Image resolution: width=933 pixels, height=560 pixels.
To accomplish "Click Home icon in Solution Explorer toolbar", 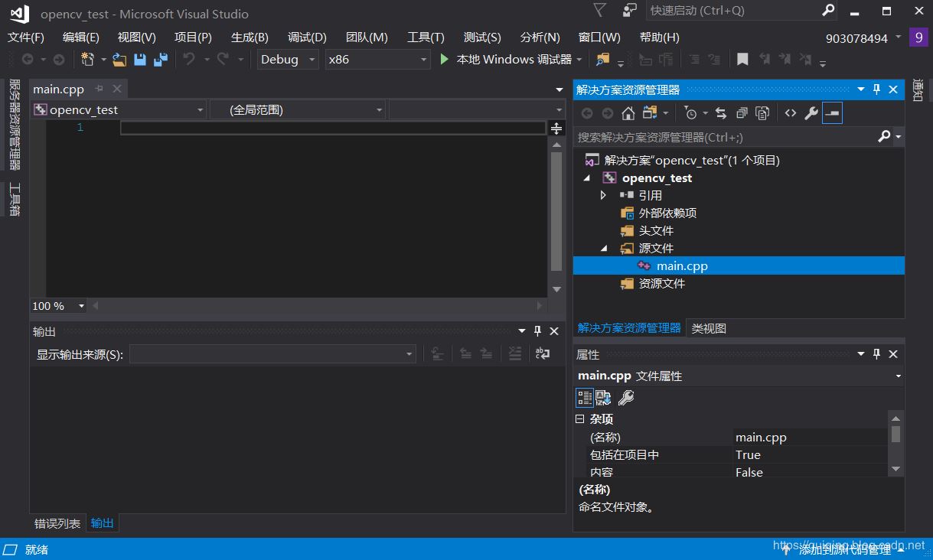I will coord(628,113).
